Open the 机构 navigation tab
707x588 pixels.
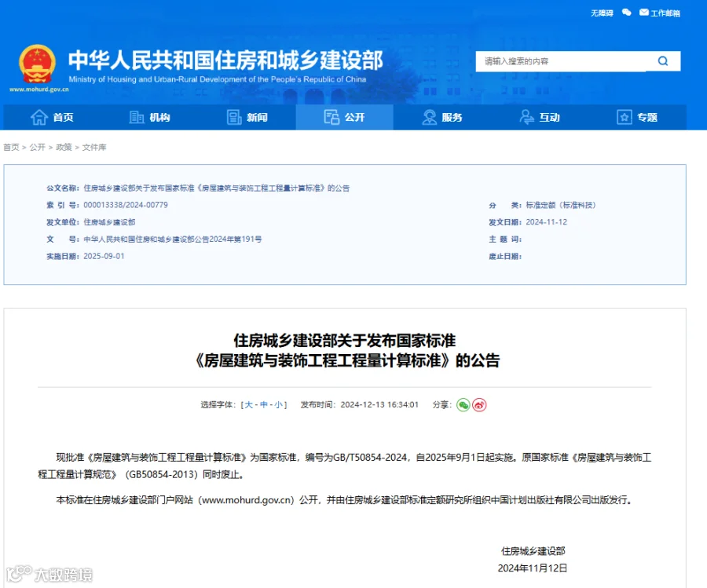click(x=149, y=117)
